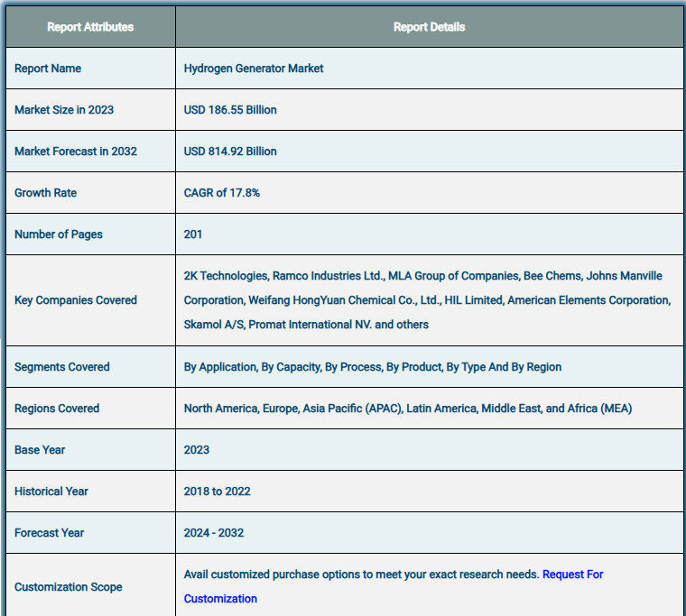Screen dimensions: 686x616
Task: Select the '201' pages value
Action: (193, 234)
